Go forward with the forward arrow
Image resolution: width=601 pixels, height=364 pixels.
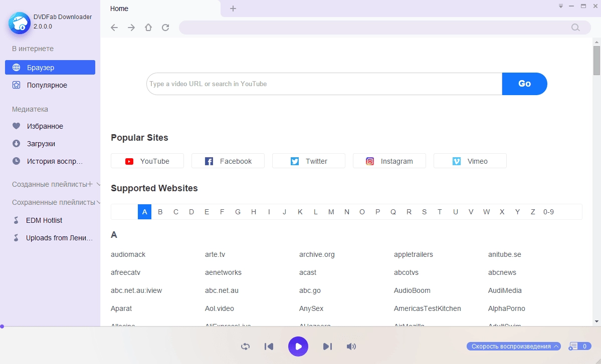131,28
